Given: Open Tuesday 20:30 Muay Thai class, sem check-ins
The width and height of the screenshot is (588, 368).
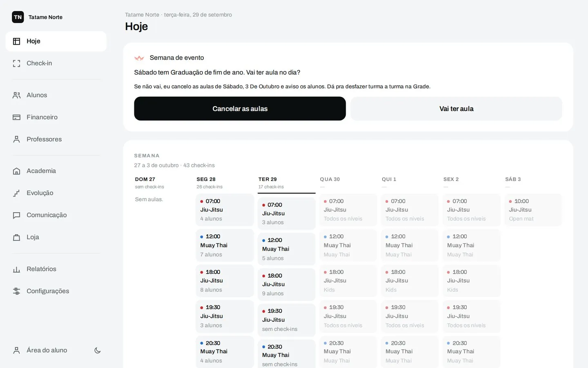Looking at the screenshot, I should tap(286, 354).
